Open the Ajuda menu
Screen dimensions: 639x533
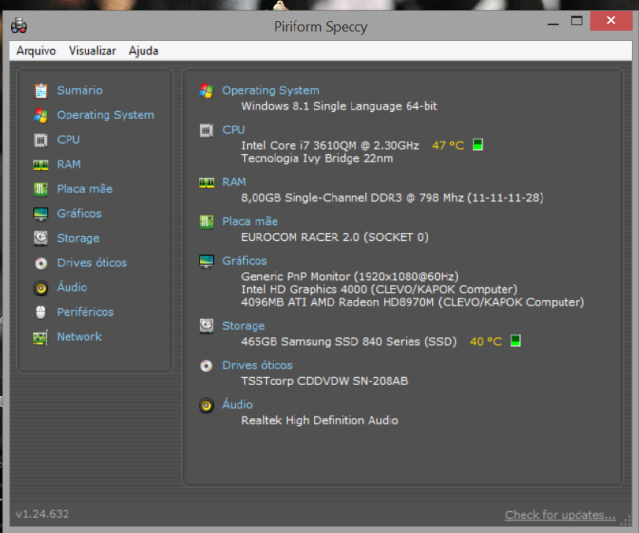(143, 51)
